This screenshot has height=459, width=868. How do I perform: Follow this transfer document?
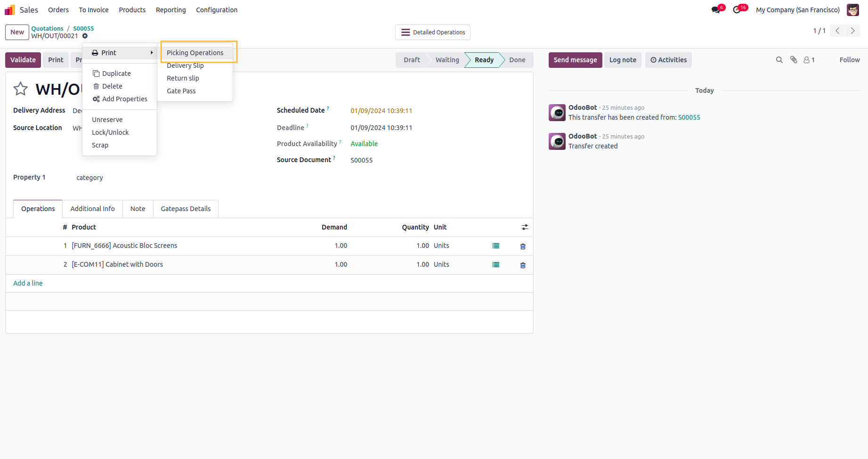pos(849,60)
